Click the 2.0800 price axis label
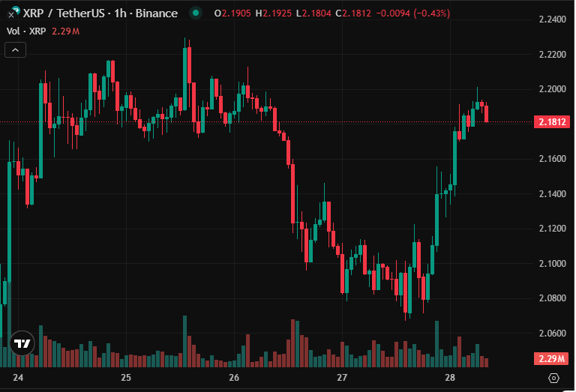The height and width of the screenshot is (392, 576). 553,298
